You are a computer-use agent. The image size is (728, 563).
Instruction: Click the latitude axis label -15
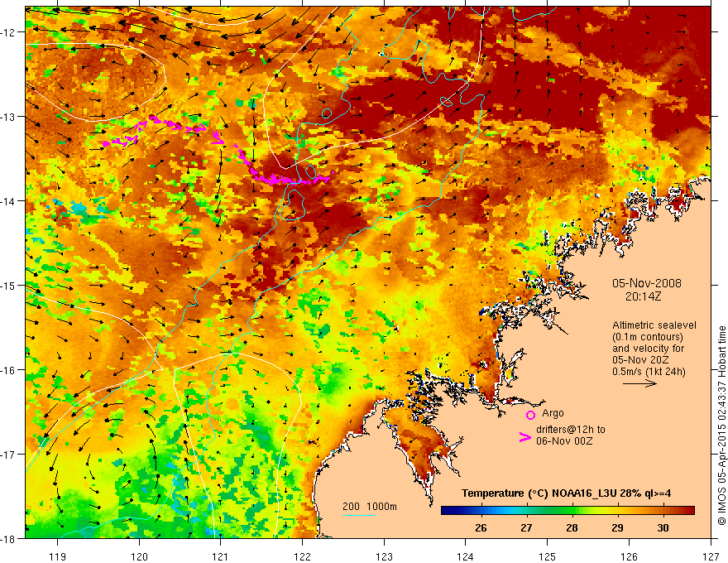tap(8, 285)
